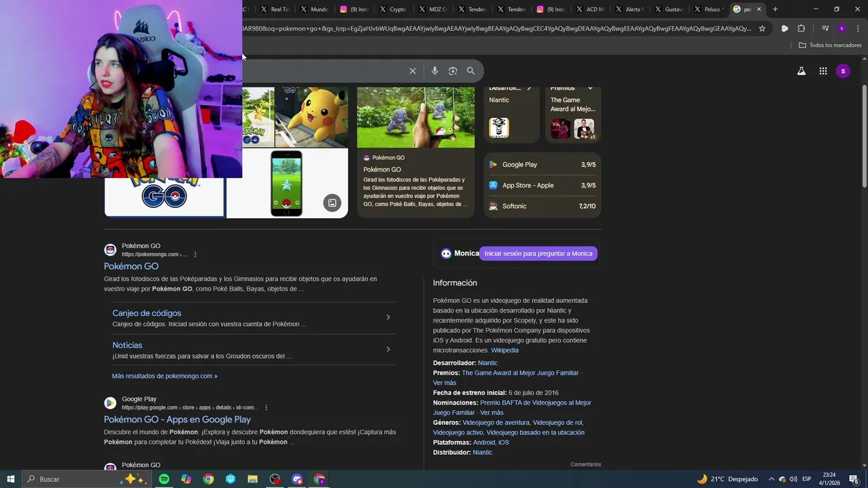Open the Google Play 3,9/5 rating row
This screenshot has width=868, height=488.
[x=542, y=165]
